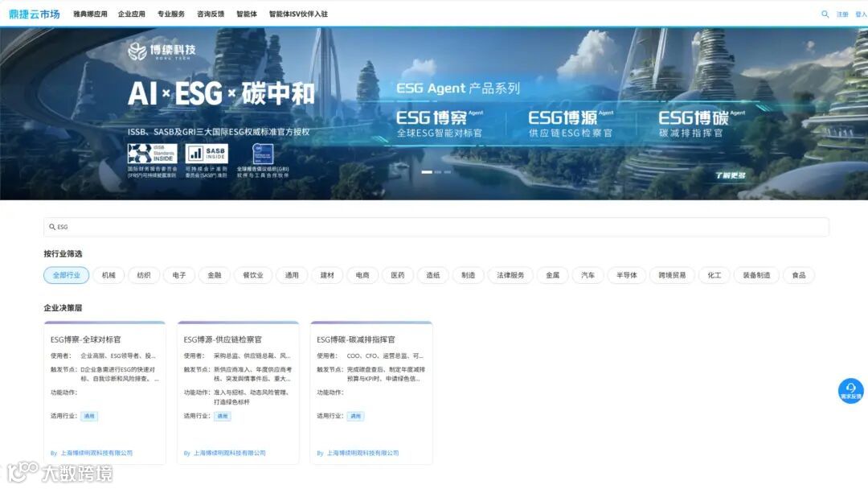This screenshot has height=489, width=868.
Task: Open the ESG博察-全球对标官 card title
Action: pos(85,339)
